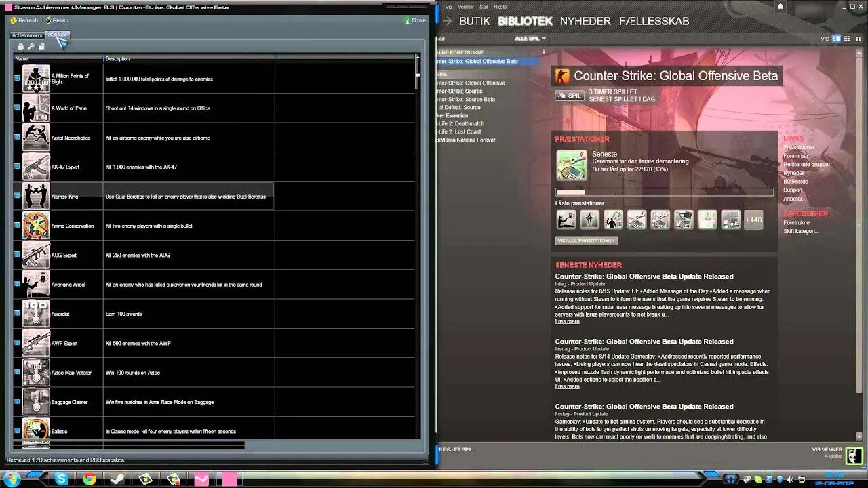Click the Baggage Claimer achievement icon
868x488 pixels.
coord(36,402)
